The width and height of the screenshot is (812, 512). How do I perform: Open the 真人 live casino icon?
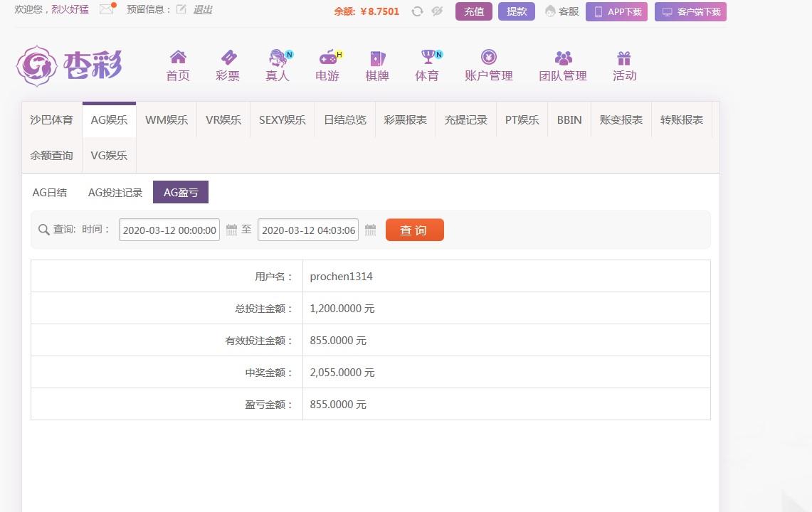[x=277, y=65]
